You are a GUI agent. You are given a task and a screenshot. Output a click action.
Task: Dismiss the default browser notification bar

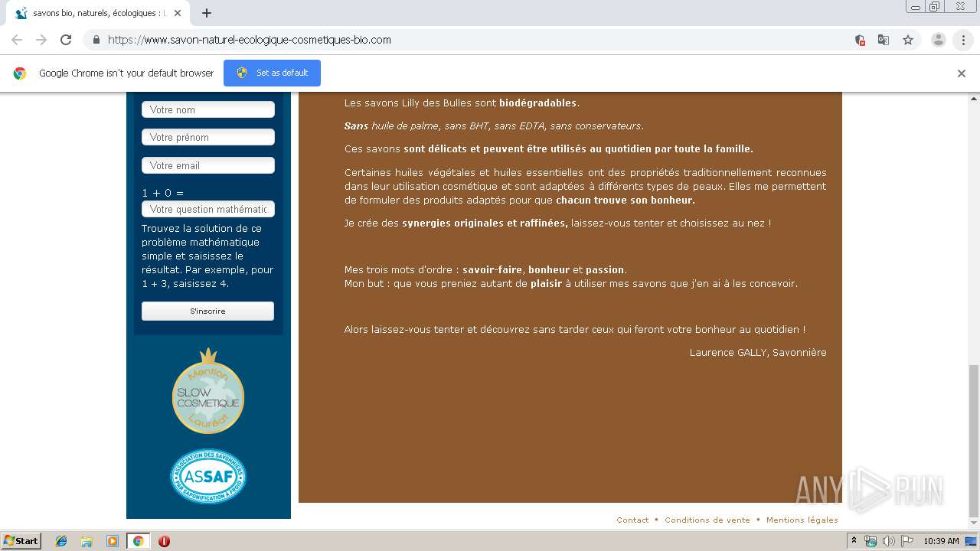(962, 73)
